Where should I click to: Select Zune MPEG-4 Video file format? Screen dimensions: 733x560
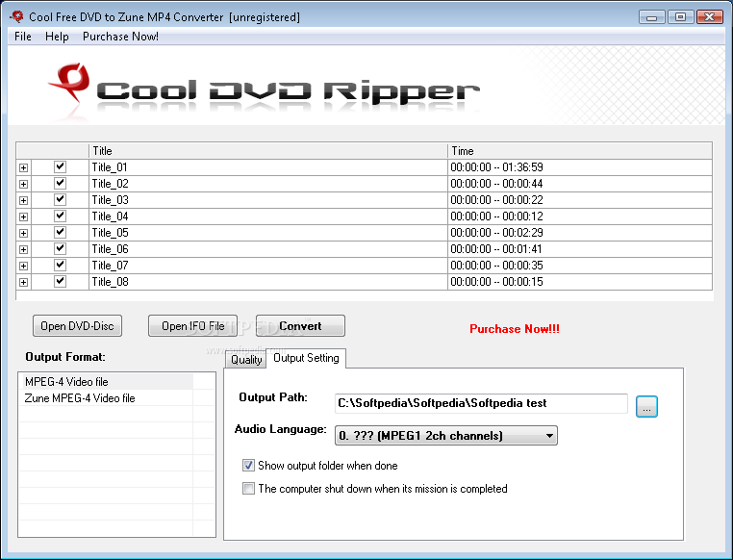[x=107, y=398]
